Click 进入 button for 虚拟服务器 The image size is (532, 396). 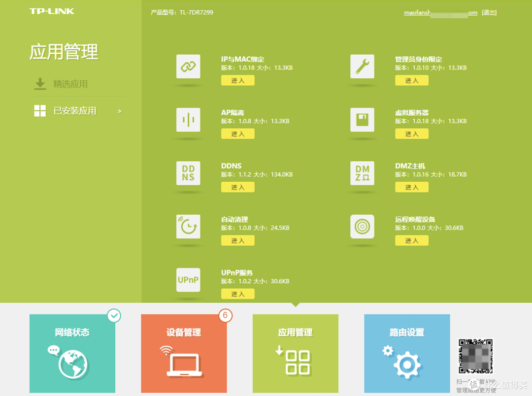point(412,133)
